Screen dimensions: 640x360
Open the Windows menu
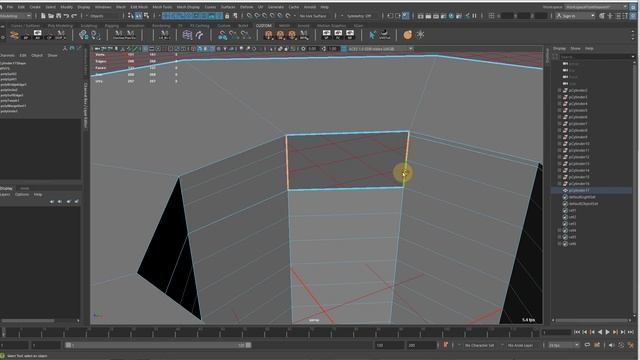tap(103, 7)
